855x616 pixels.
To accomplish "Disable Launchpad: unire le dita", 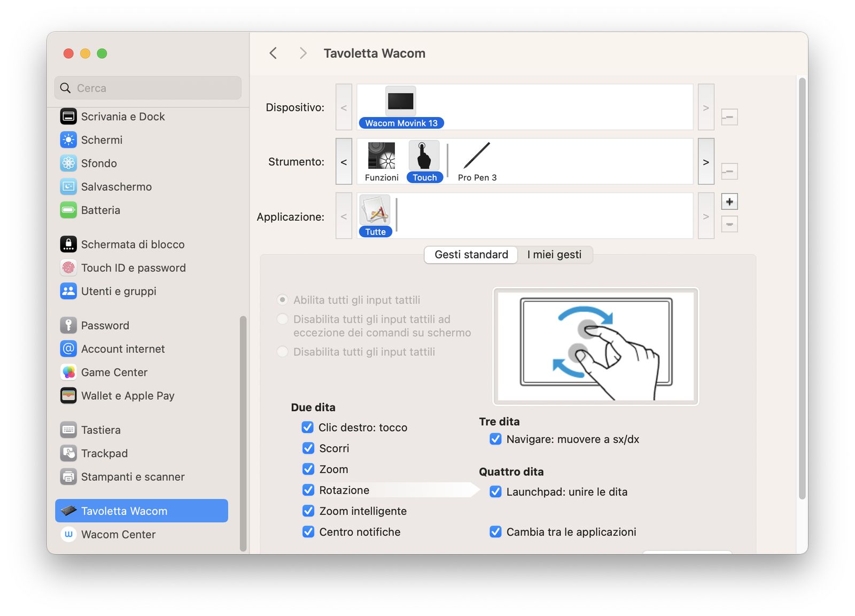I will tap(495, 492).
